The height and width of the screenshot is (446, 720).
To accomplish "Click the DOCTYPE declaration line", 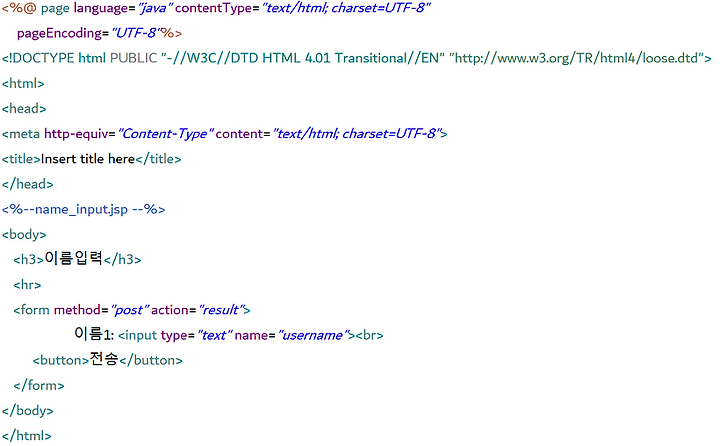I will click(x=357, y=58).
